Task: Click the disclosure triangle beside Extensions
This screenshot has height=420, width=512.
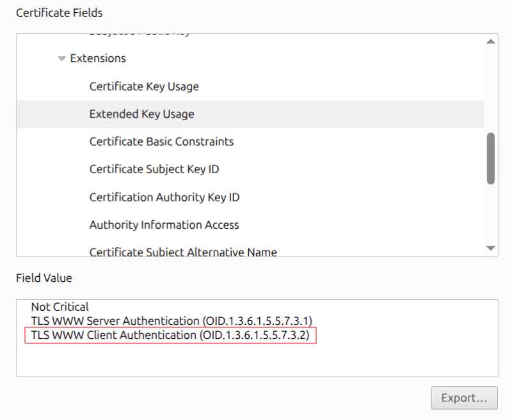Action: pos(61,58)
